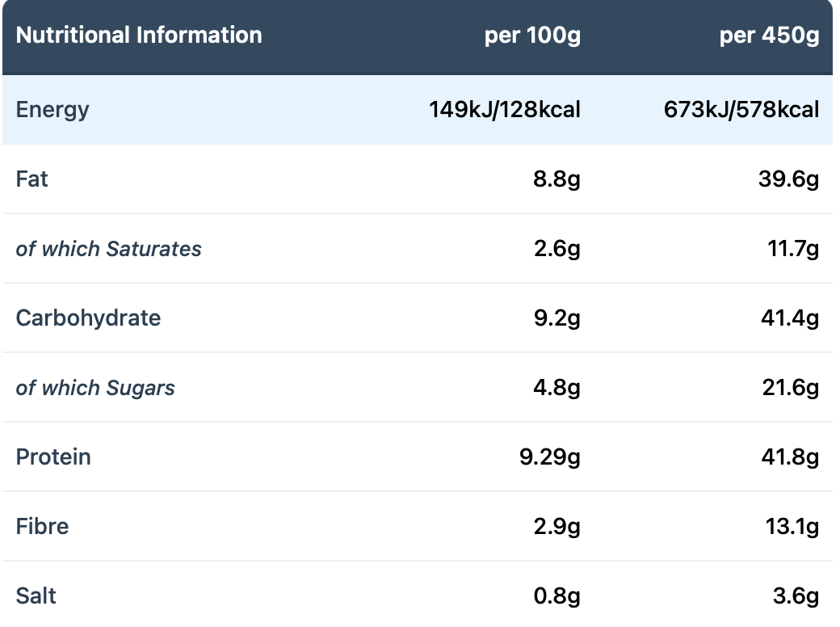Select the 673kJ/578kcal energy value
The width and height of the screenshot is (840, 627).
[741, 109]
